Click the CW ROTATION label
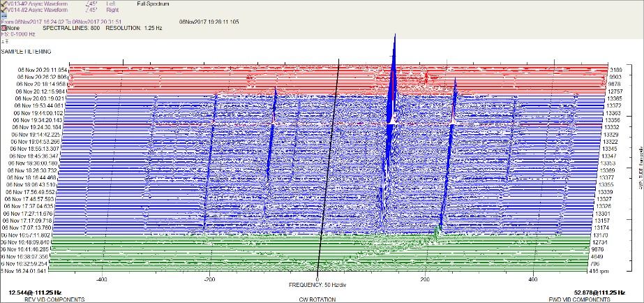 (317, 300)
